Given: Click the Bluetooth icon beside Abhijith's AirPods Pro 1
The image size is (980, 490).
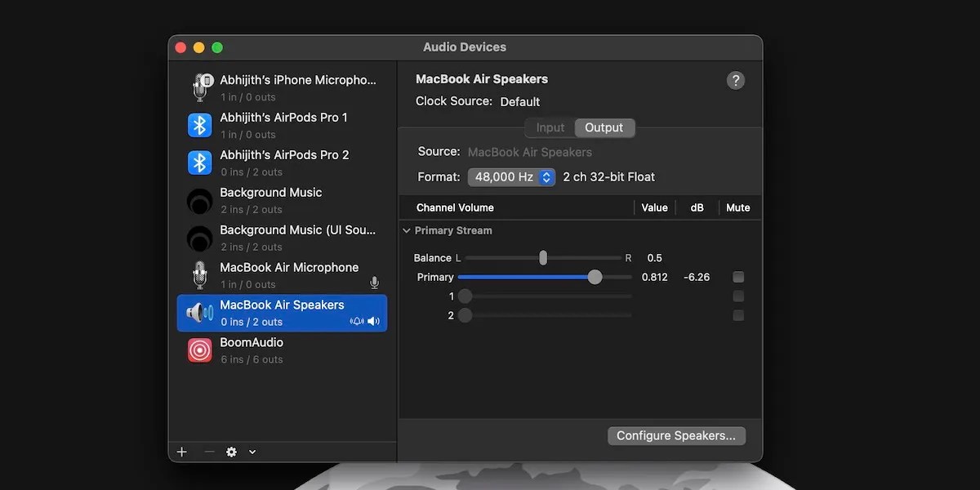Looking at the screenshot, I should tap(199, 124).
